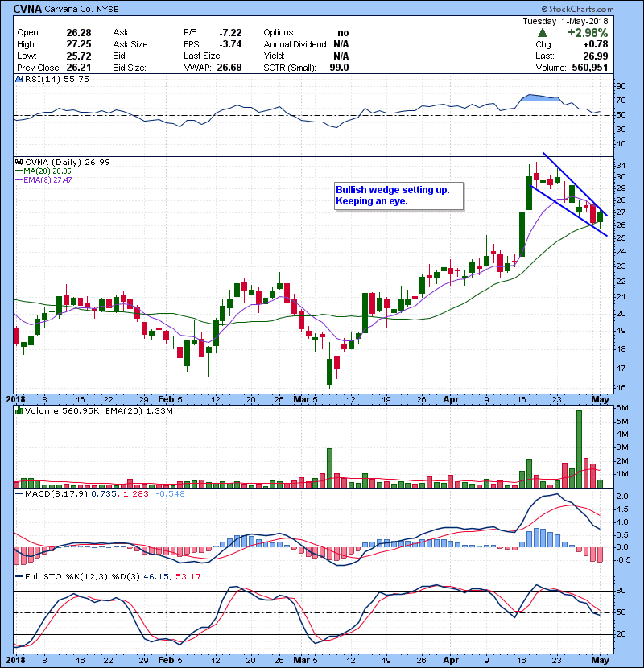
Task: Click the MACD signal value 1.283
Action: (x=135, y=494)
